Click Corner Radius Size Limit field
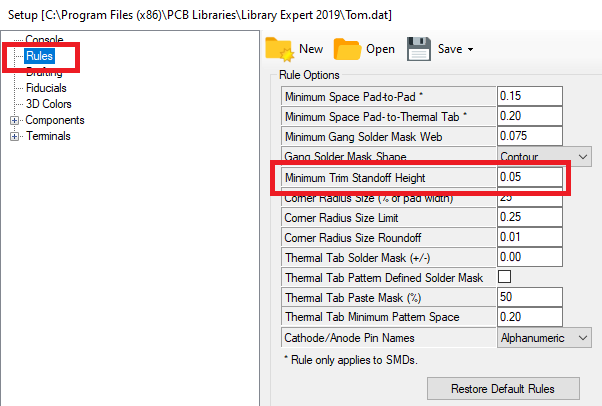Screen dimensions: 602x406 (530, 217)
